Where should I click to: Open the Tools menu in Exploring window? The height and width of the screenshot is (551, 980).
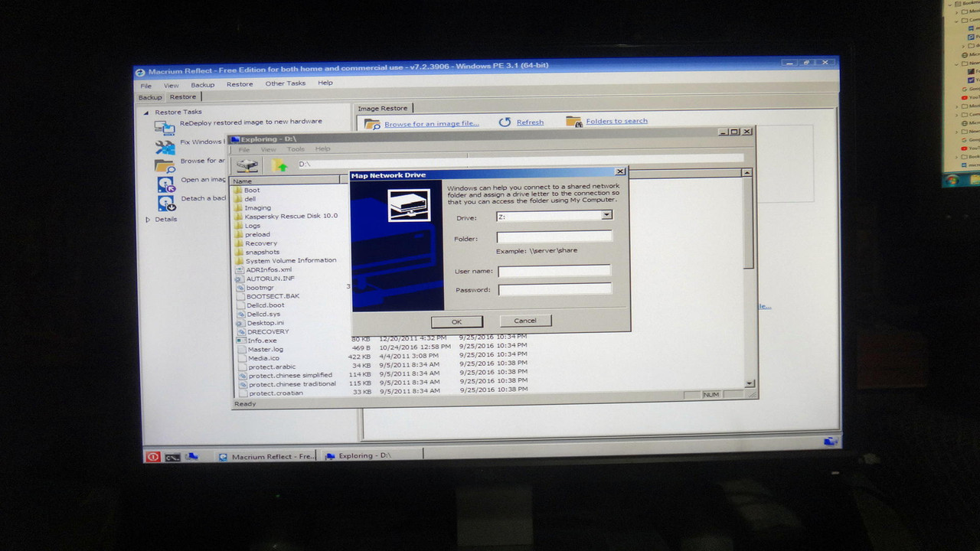point(296,149)
